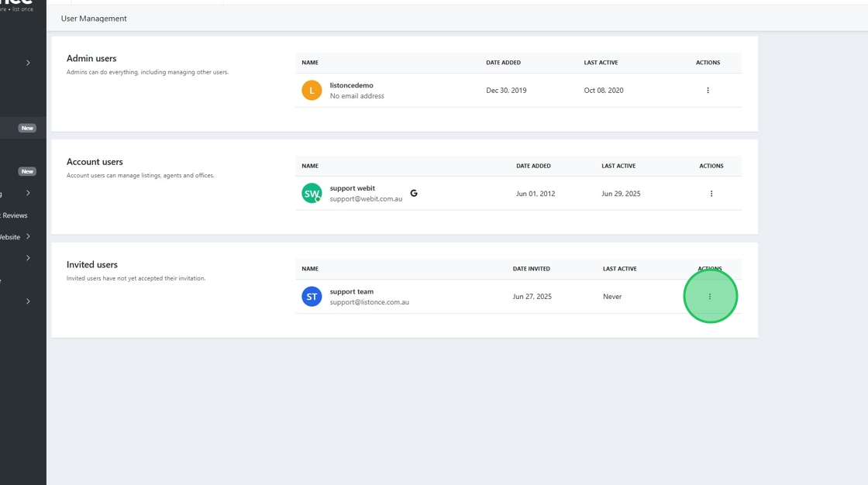
Task: Click the User Management page title
Action: 94,19
